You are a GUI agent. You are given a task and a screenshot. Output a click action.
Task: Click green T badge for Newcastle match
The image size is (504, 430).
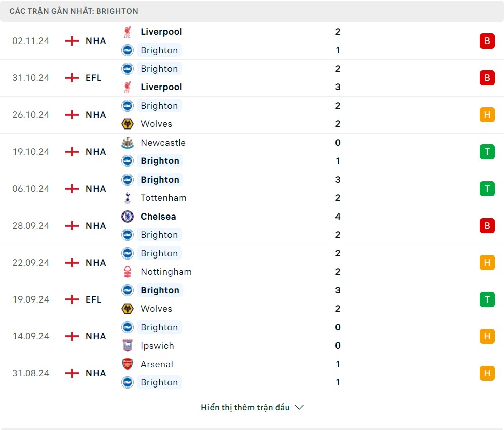click(487, 152)
